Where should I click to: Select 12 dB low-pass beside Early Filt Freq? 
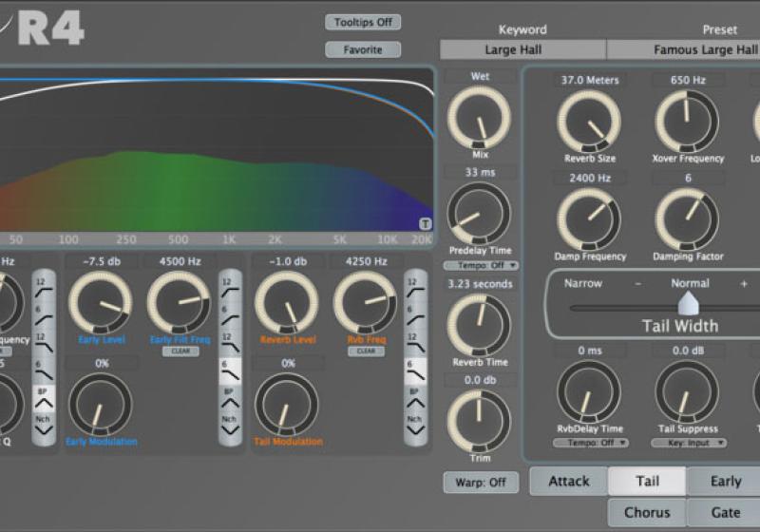click(230, 345)
